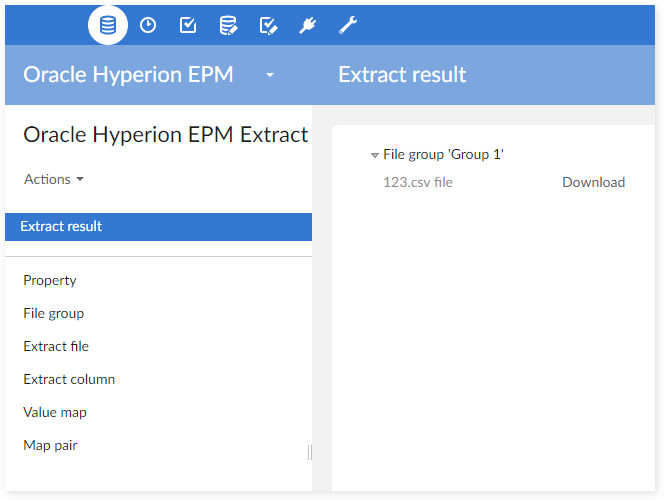Screen dimensions: 664x500
Task: Click the database stack icon in top bar
Action: coord(108,25)
